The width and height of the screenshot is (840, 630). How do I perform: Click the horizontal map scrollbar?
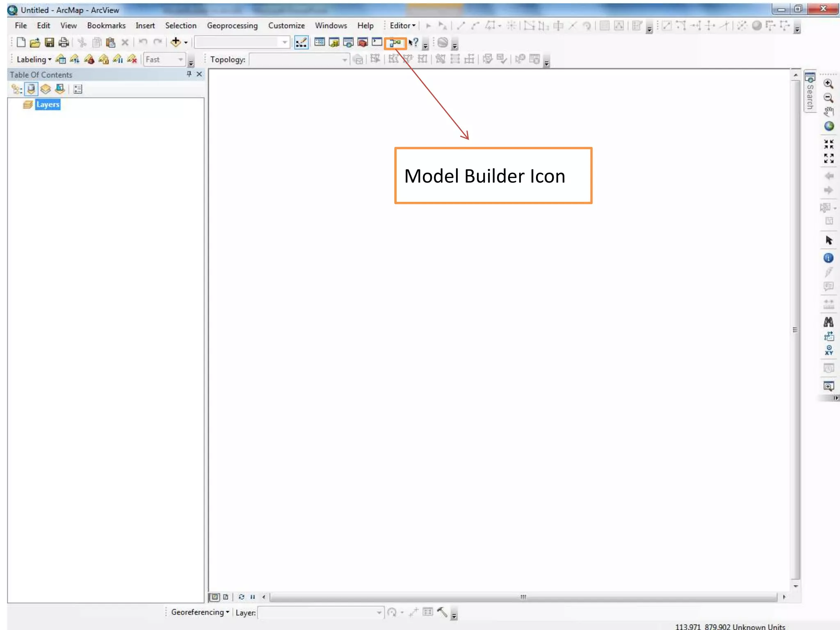[x=523, y=597]
